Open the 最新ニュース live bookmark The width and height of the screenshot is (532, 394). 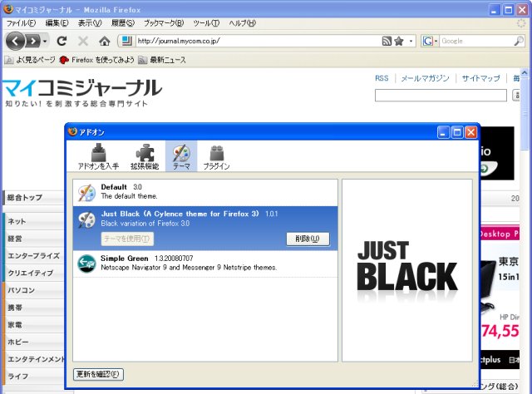click(x=162, y=60)
